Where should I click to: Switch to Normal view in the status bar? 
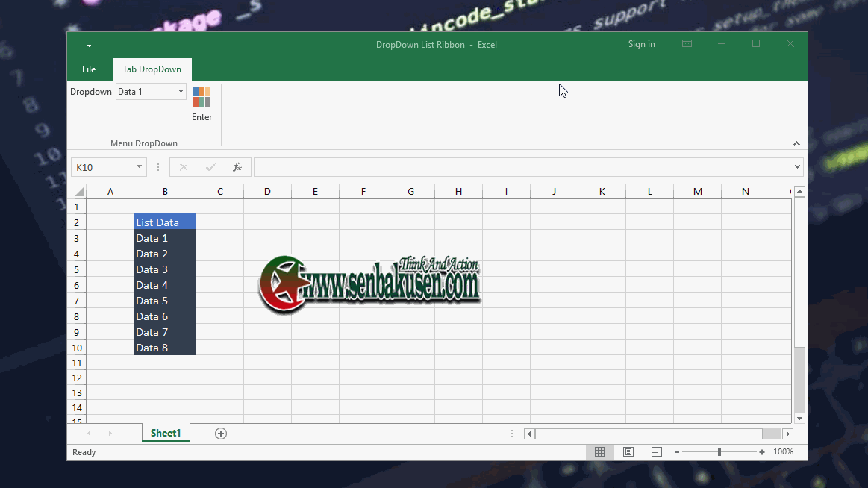click(599, 451)
